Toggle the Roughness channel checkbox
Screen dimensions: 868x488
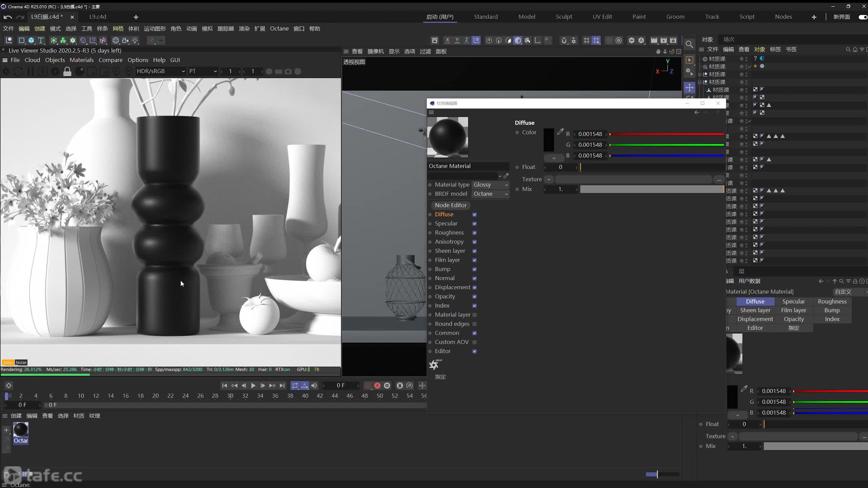474,233
